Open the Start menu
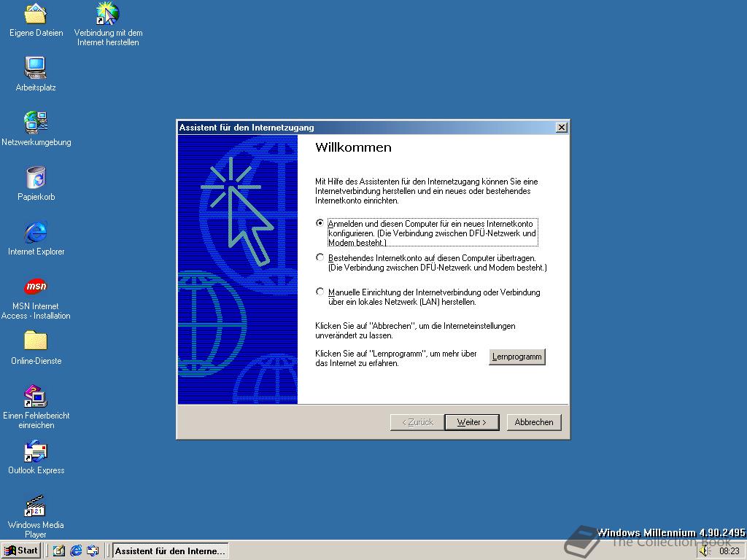 (21, 551)
